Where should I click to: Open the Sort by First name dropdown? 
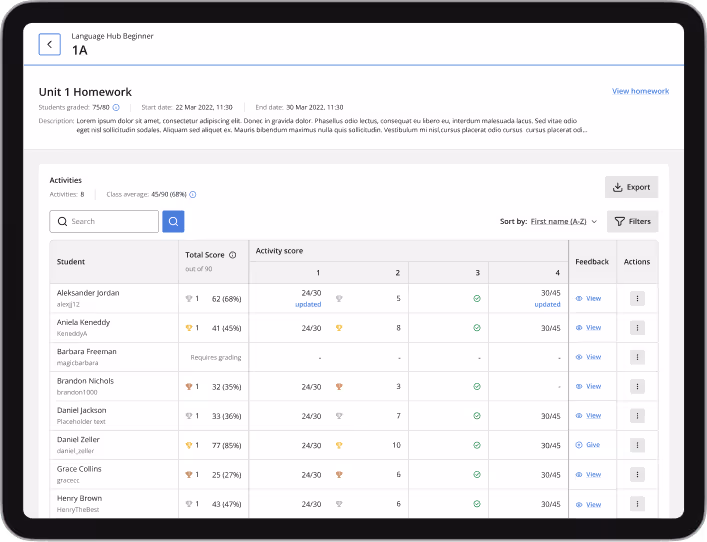tap(564, 221)
